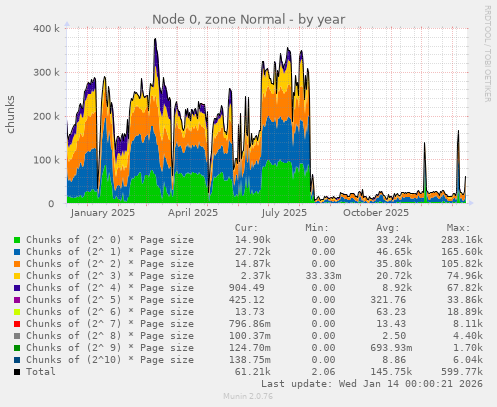The width and height of the screenshot is (497, 407).
Task: Click legend label 'Chunks of (2^ 2) * Page size'
Action: (110, 264)
